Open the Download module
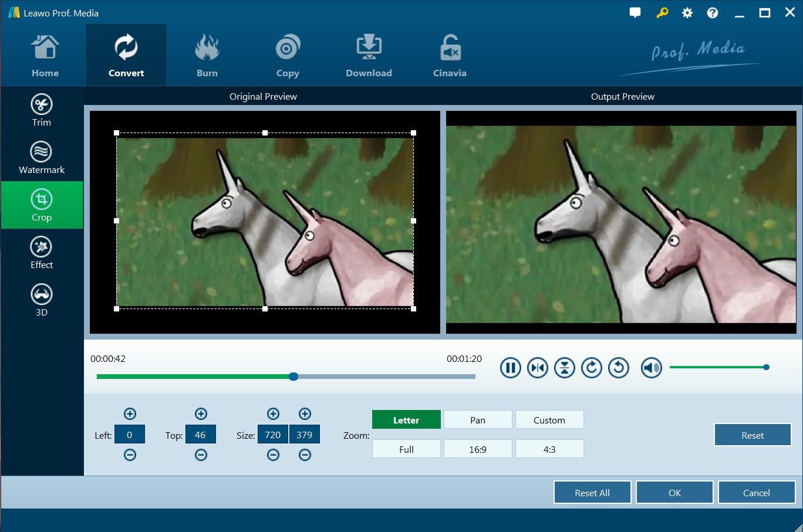 [x=369, y=56]
